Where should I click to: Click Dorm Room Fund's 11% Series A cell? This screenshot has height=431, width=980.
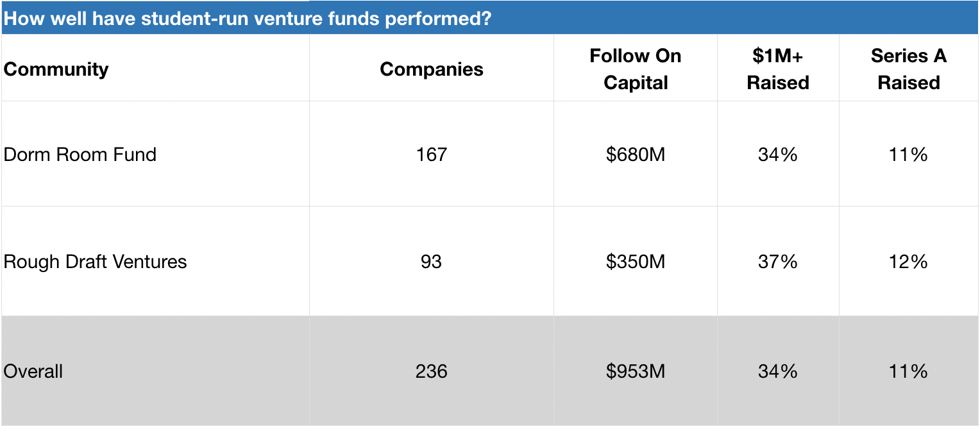(x=908, y=155)
